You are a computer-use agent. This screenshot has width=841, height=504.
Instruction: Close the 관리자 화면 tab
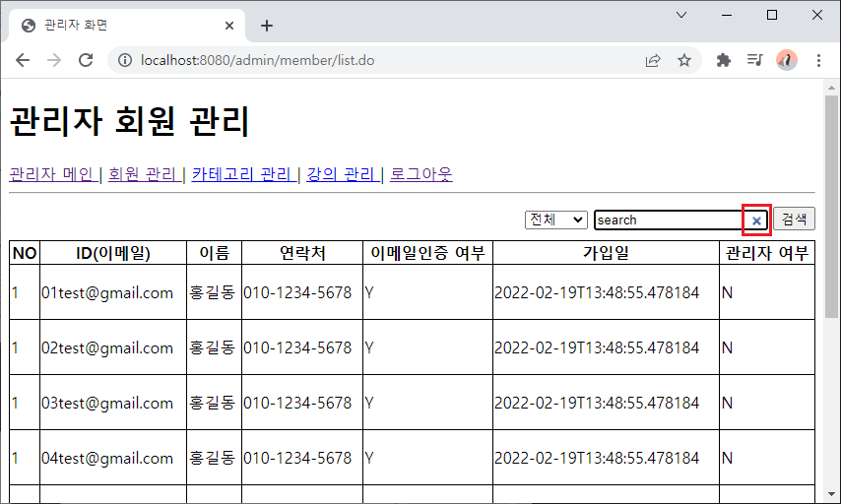click(x=229, y=26)
